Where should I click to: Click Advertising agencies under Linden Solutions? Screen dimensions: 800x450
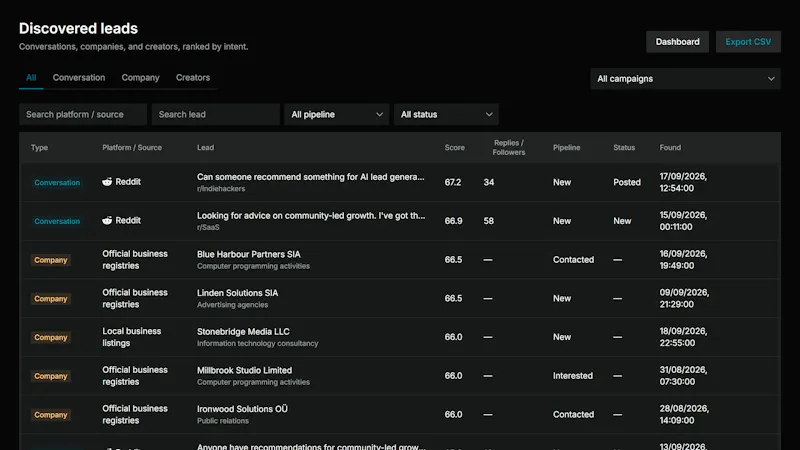[232, 305]
